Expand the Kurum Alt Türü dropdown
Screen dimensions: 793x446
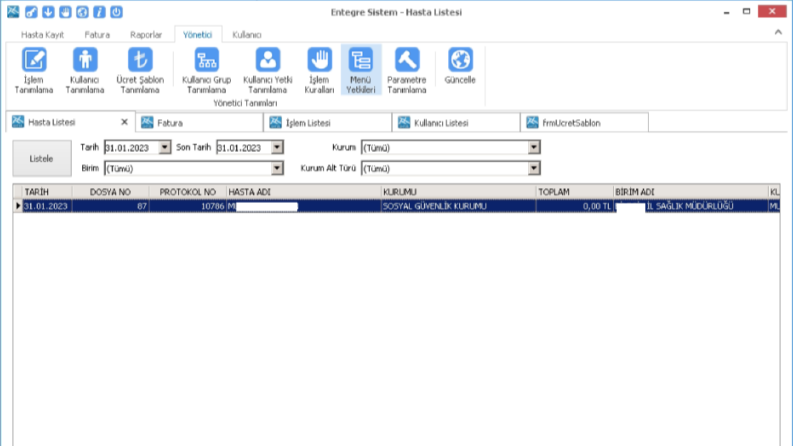coord(534,168)
